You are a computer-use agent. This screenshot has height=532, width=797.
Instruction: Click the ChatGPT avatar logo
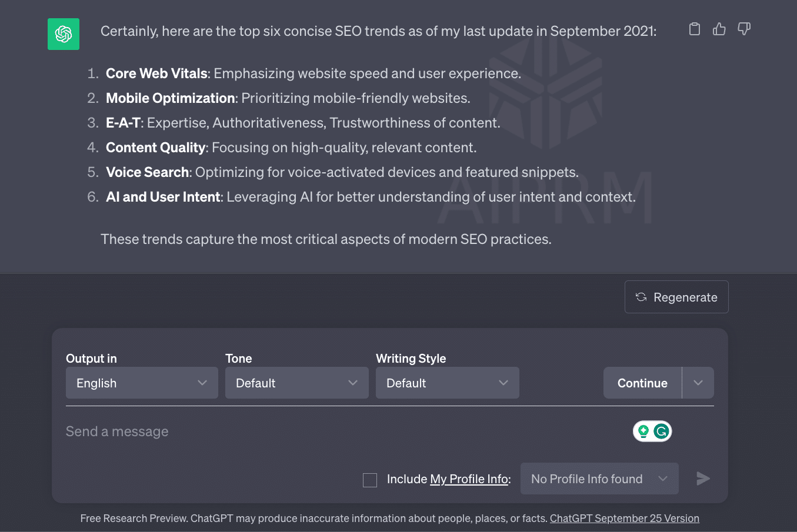click(64, 34)
